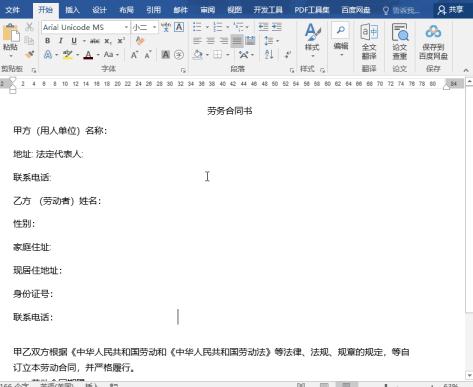This screenshot has width=473, height=387.
Task: Click the bullet list icon
Action: pyautogui.click(x=197, y=27)
